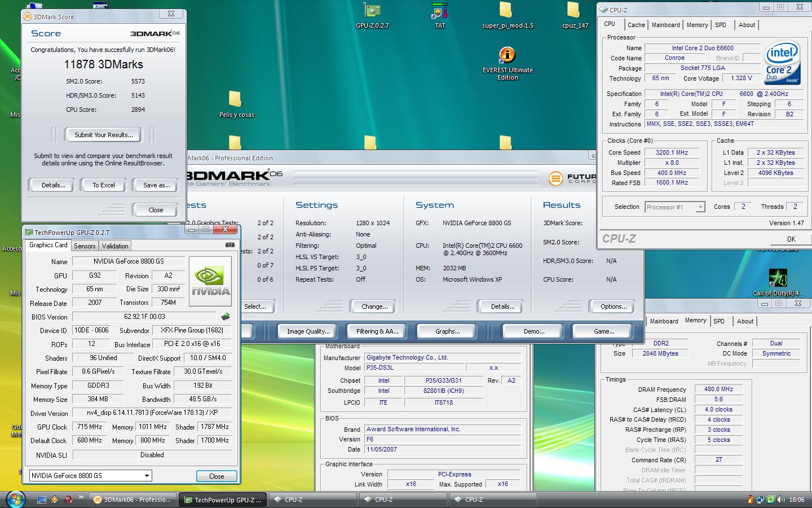Open Filtering & AA settings

(377, 331)
